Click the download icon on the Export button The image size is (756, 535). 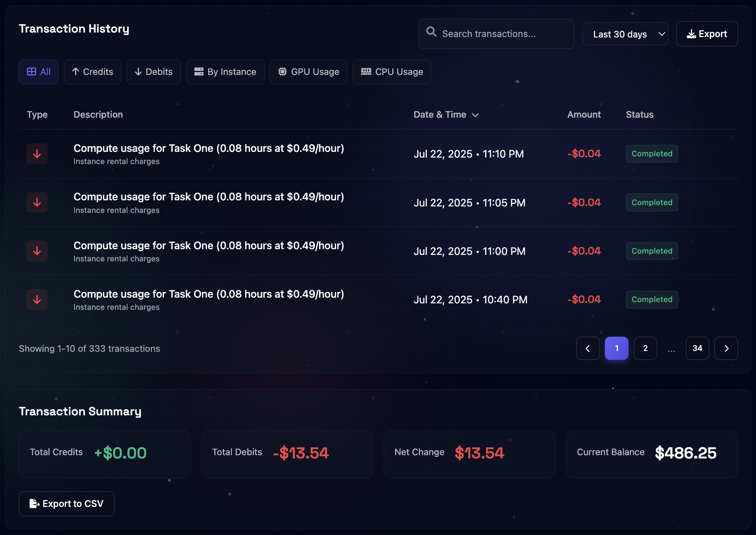click(691, 34)
